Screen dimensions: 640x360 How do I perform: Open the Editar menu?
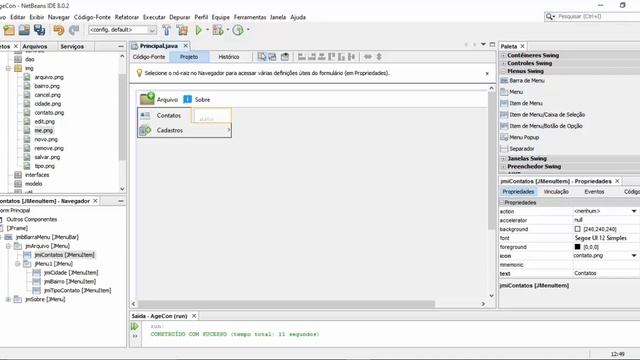[17, 17]
